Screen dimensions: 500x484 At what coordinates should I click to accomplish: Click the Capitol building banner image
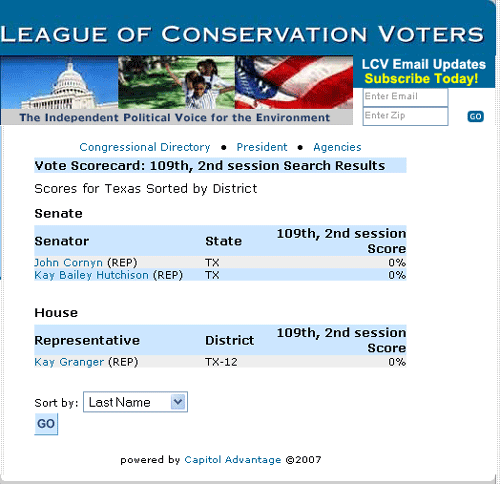[x=60, y=82]
